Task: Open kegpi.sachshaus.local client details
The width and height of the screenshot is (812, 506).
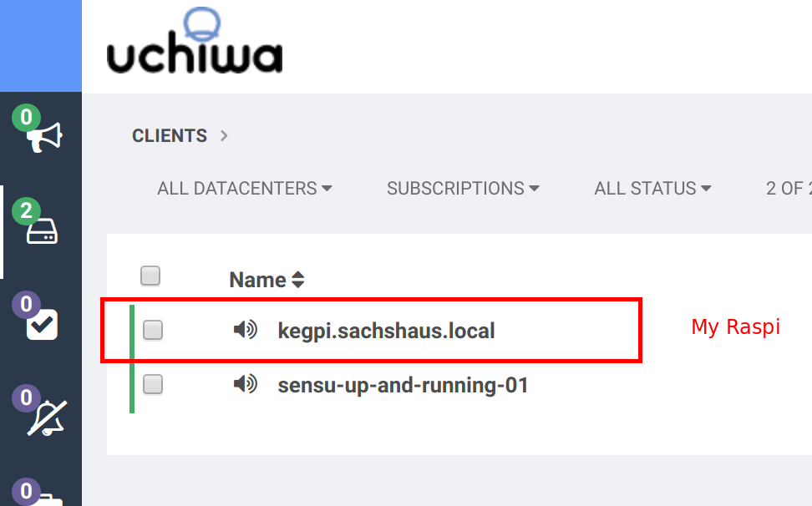Action: pyautogui.click(x=387, y=331)
